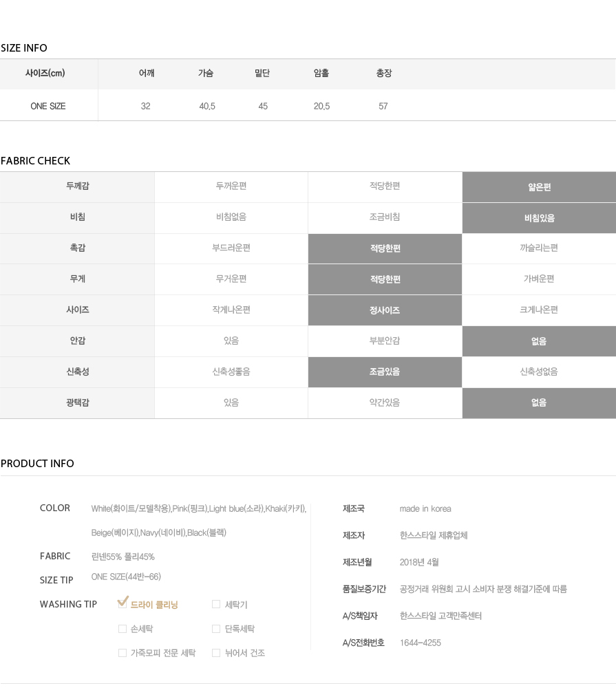Select the highlighted 정사이즈 cell
The width and height of the screenshot is (616, 688).
(385, 310)
